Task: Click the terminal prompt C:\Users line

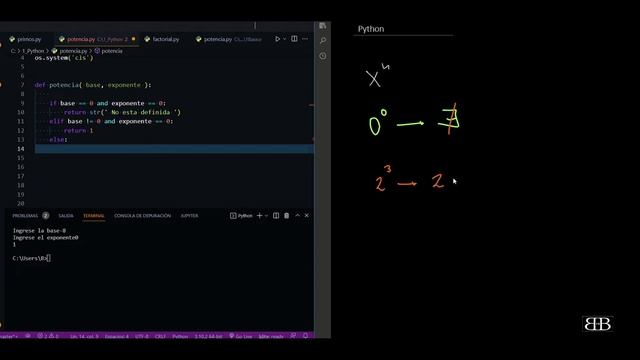Action: click(x=31, y=258)
